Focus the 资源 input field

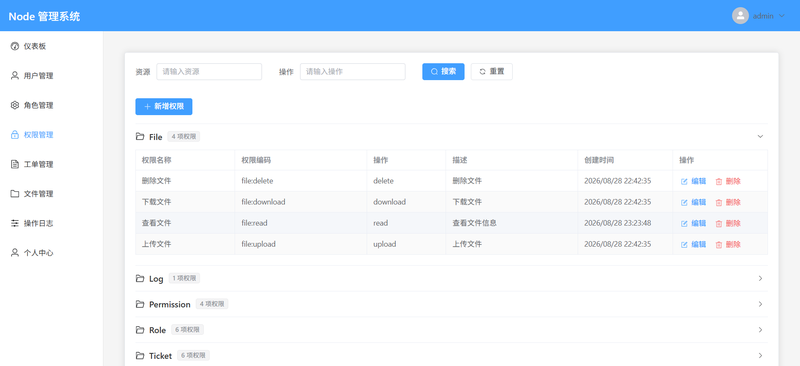pos(209,72)
